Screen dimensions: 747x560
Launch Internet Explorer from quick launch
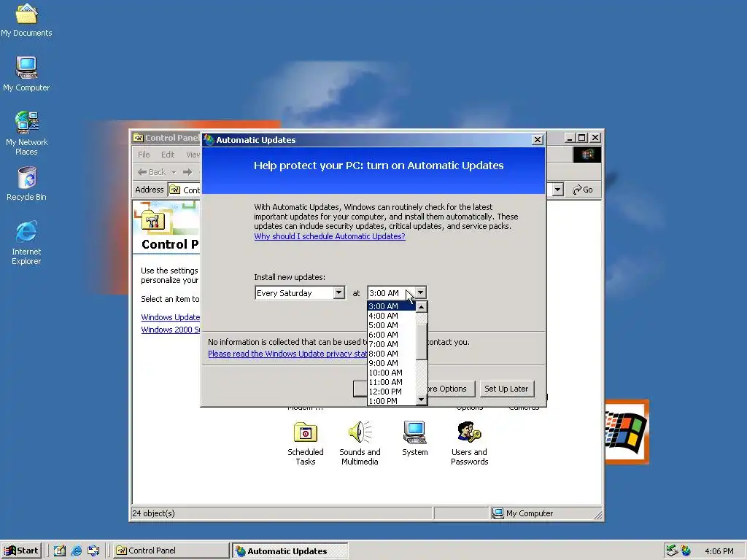point(76,551)
